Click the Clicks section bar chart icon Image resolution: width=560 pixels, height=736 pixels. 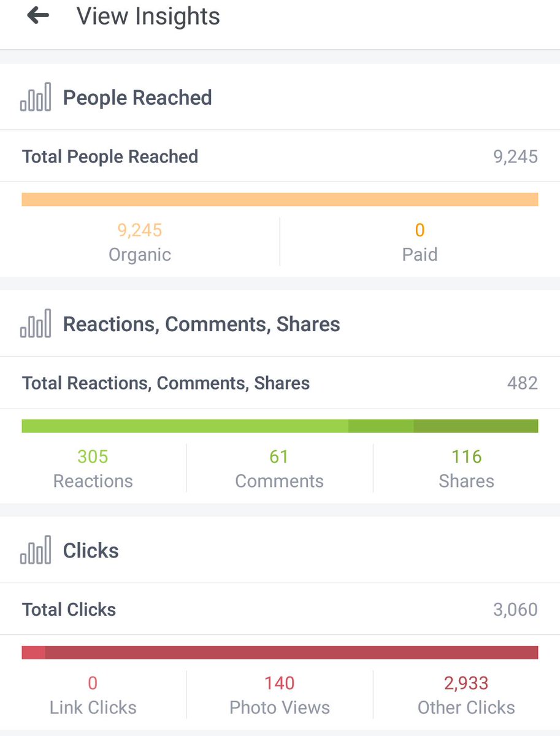point(36,550)
